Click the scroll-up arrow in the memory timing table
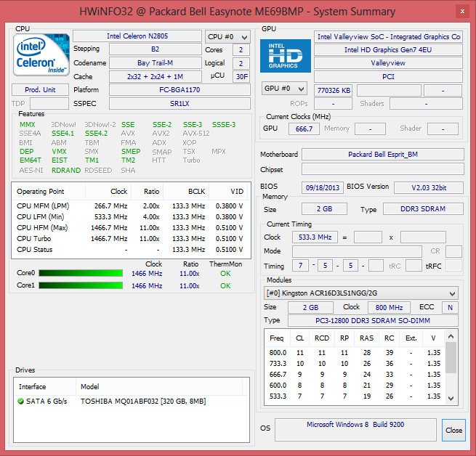The width and height of the screenshot is (476, 456). pyautogui.click(x=451, y=336)
